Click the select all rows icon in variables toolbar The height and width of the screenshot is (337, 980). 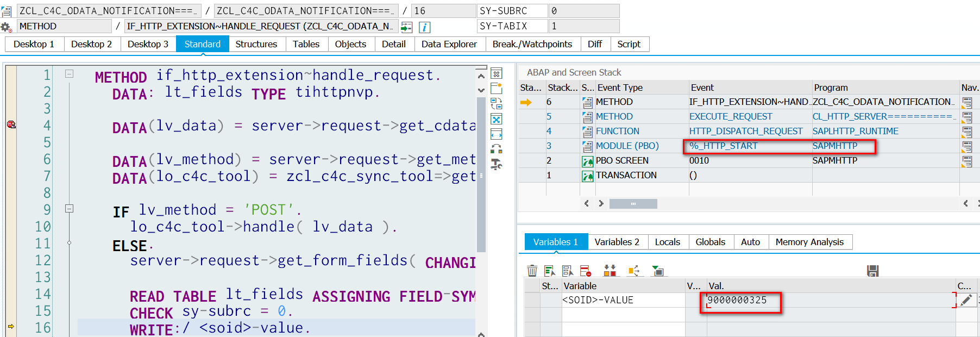[550, 271]
